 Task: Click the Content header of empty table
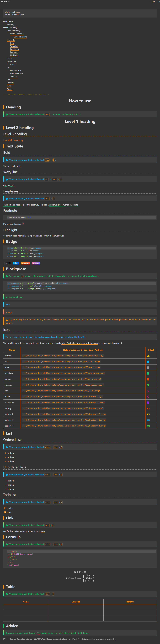click(x=76, y=602)
